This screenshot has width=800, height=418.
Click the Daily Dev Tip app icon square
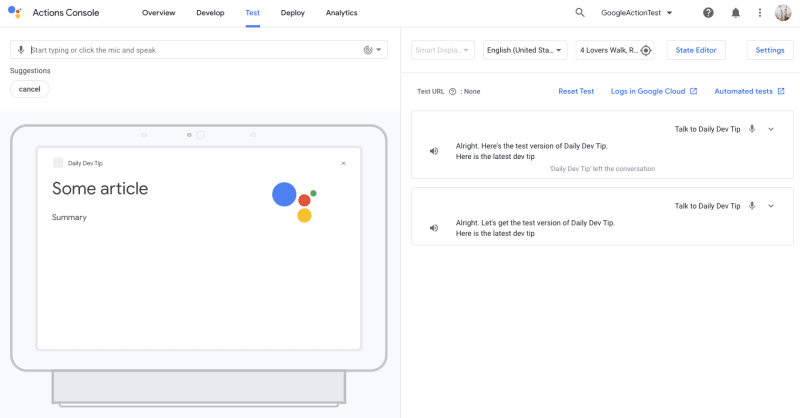click(x=58, y=163)
